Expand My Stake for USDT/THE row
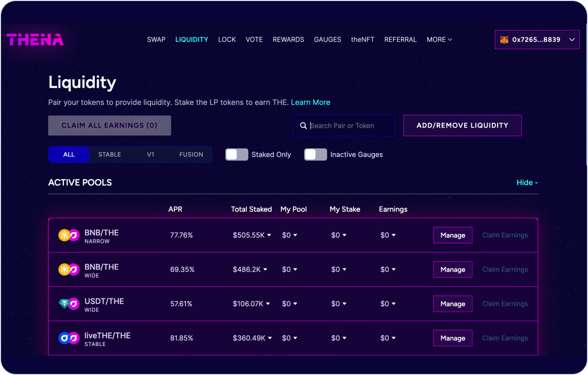 [344, 304]
